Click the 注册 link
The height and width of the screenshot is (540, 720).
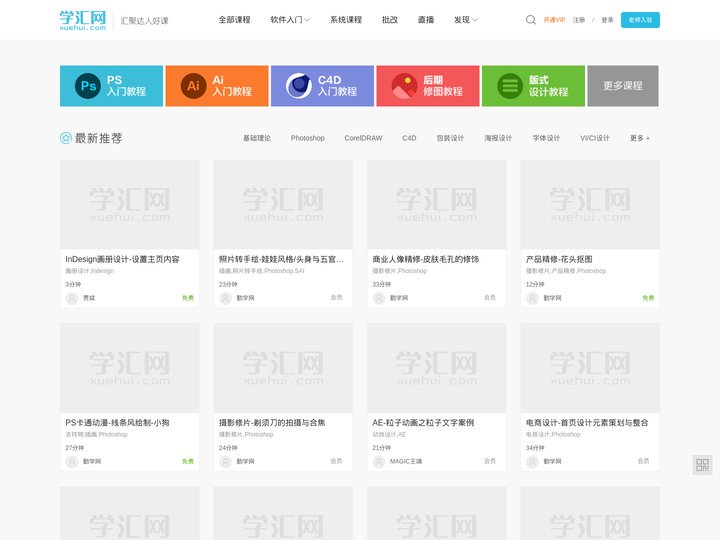click(579, 20)
